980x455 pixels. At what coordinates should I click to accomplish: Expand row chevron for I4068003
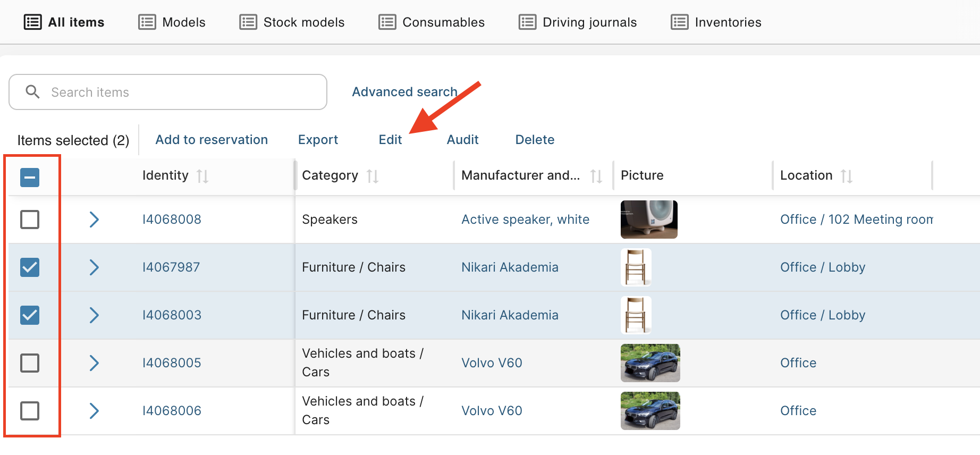(94, 315)
